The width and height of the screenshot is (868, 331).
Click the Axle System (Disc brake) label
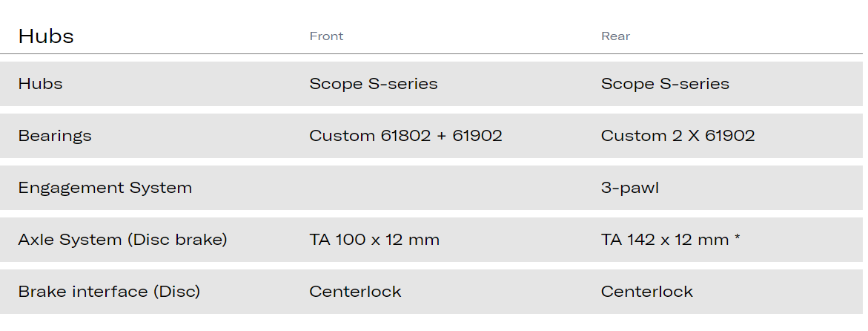click(122, 240)
